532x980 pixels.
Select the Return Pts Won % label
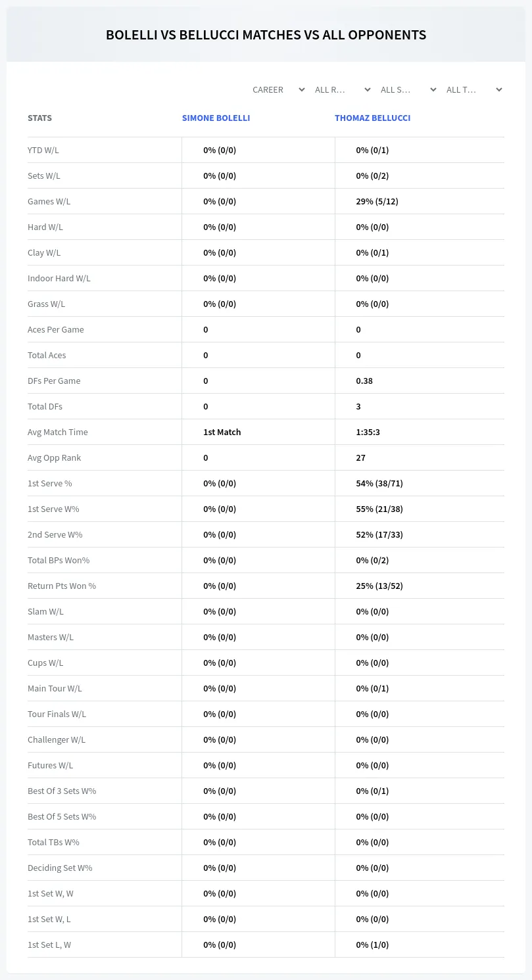point(62,586)
